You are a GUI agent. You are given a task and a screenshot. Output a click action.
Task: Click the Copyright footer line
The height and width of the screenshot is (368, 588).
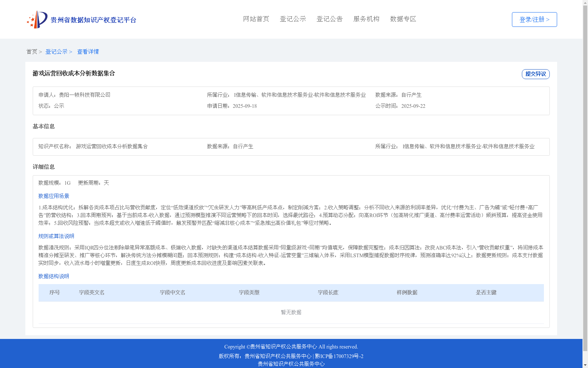[291, 347]
